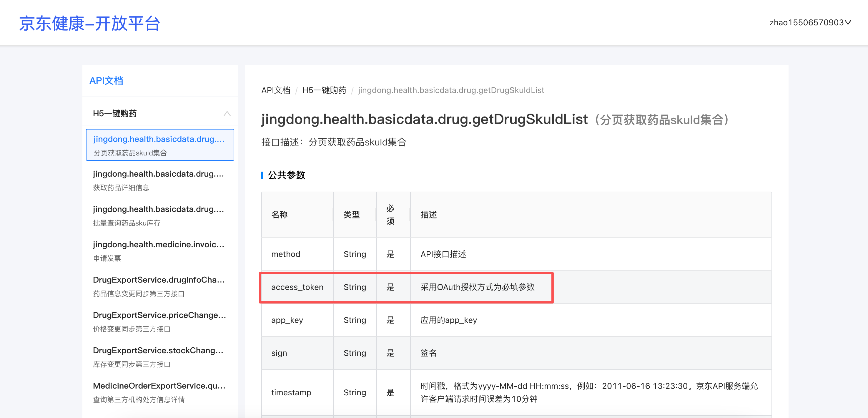
Task: Click the 公共参数 section header
Action: click(286, 175)
